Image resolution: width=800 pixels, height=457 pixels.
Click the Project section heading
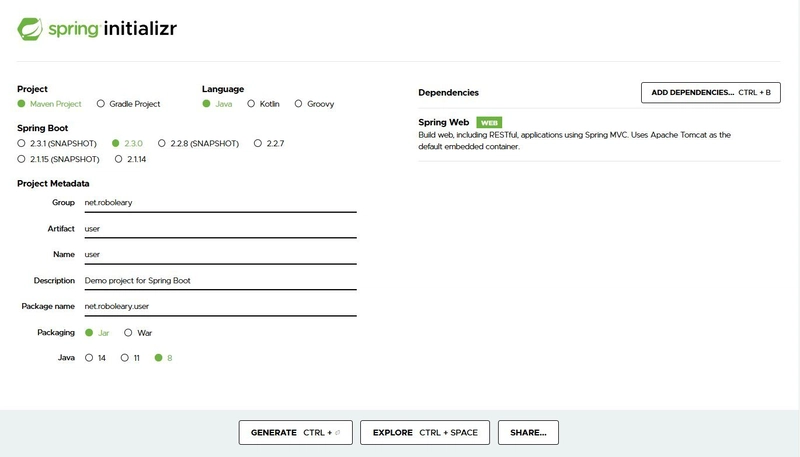click(32, 89)
